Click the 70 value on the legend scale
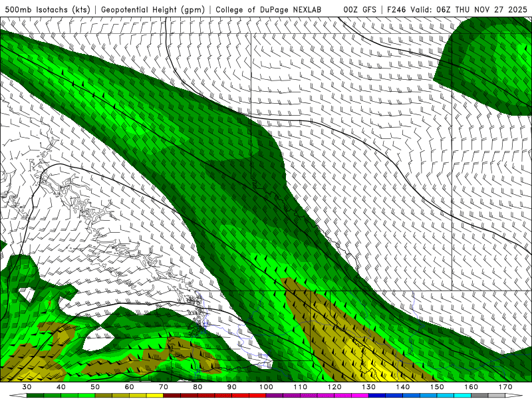The width and height of the screenshot is (532, 399). click(164, 387)
